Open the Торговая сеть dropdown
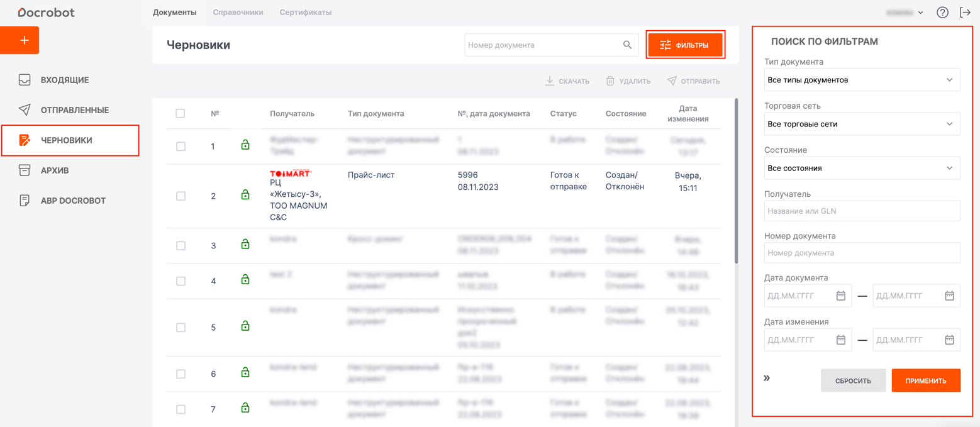The image size is (980, 427). [862, 124]
